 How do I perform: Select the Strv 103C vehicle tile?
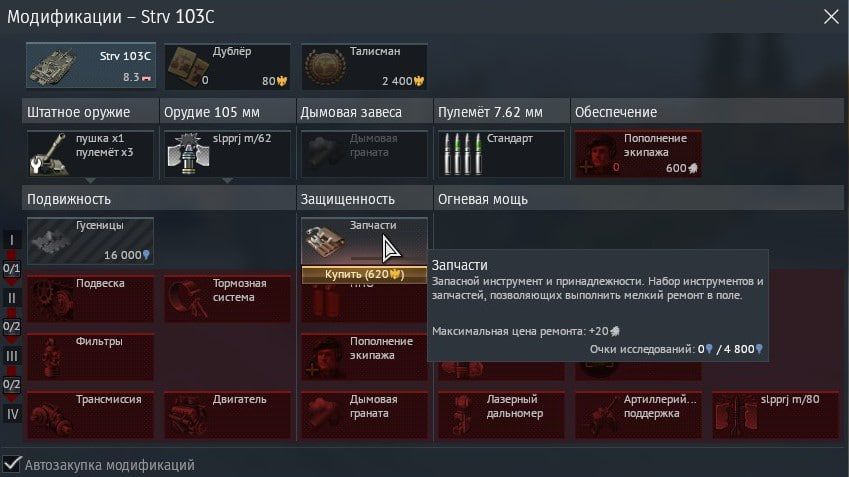click(91, 66)
